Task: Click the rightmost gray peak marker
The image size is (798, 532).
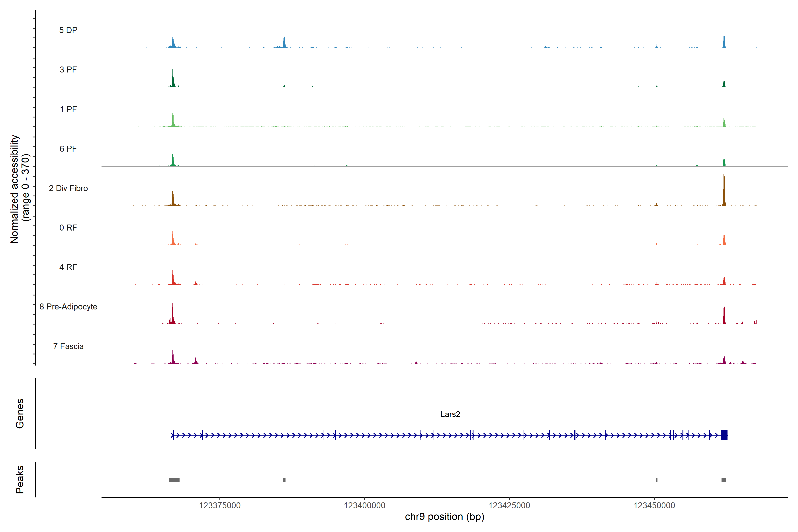Action: (x=723, y=480)
